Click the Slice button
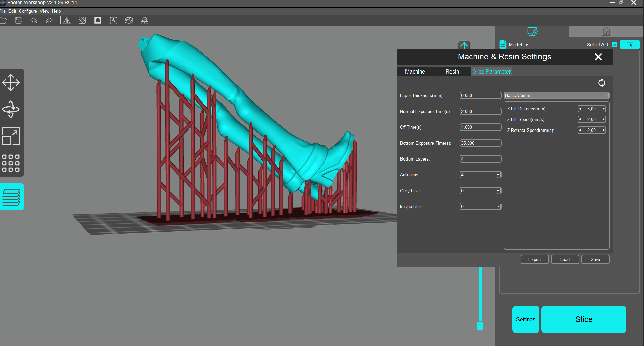The image size is (644, 346). tap(584, 319)
